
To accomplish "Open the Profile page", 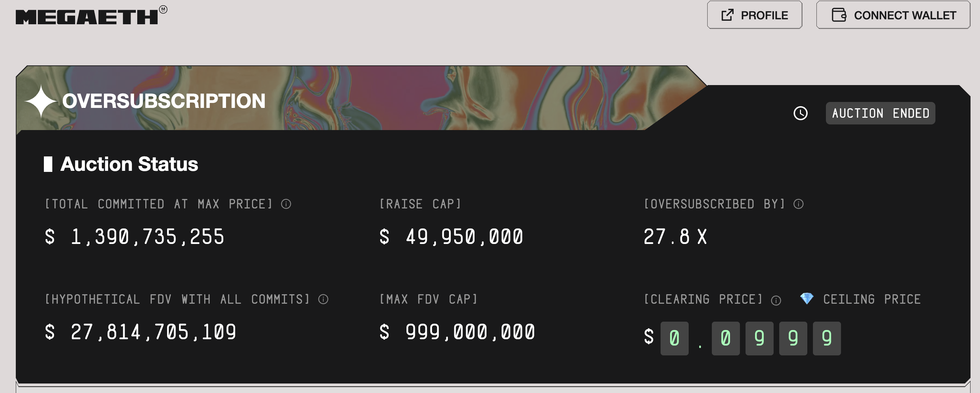I will pos(754,15).
